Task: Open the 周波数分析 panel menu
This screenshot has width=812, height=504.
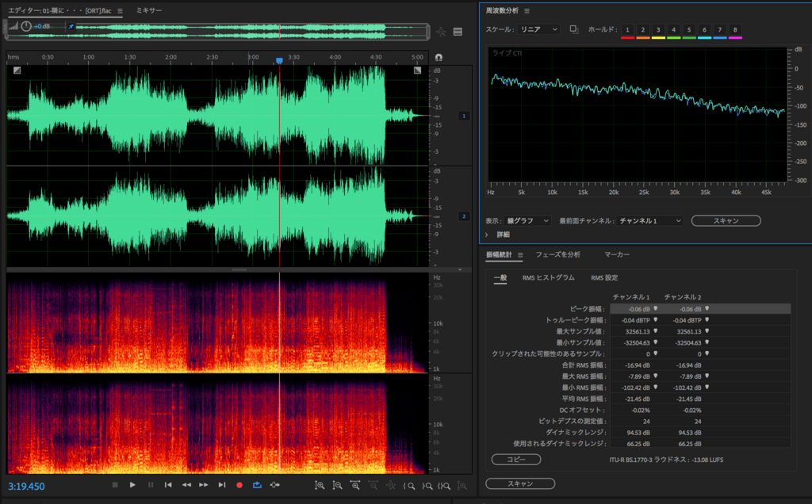Action: point(527,11)
